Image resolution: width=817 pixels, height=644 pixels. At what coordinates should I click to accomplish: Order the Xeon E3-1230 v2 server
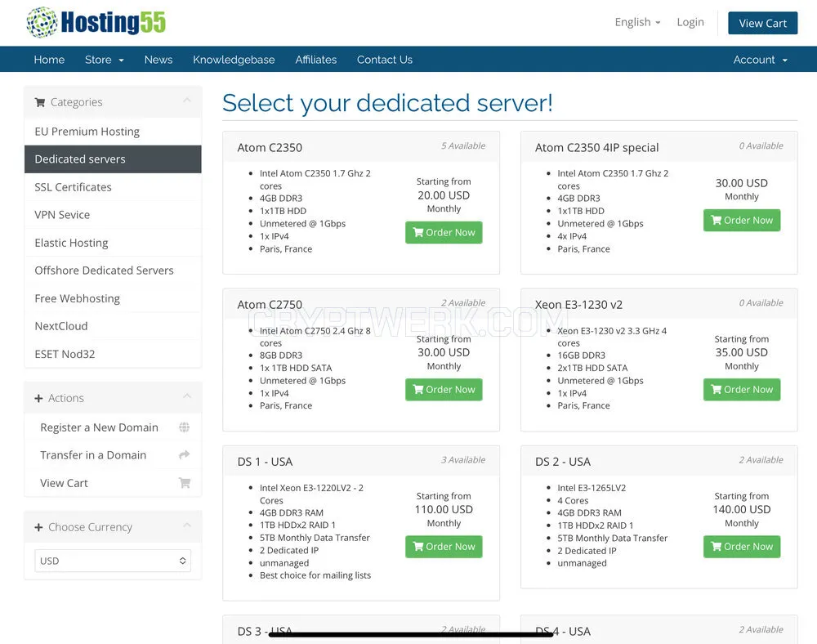pos(742,389)
